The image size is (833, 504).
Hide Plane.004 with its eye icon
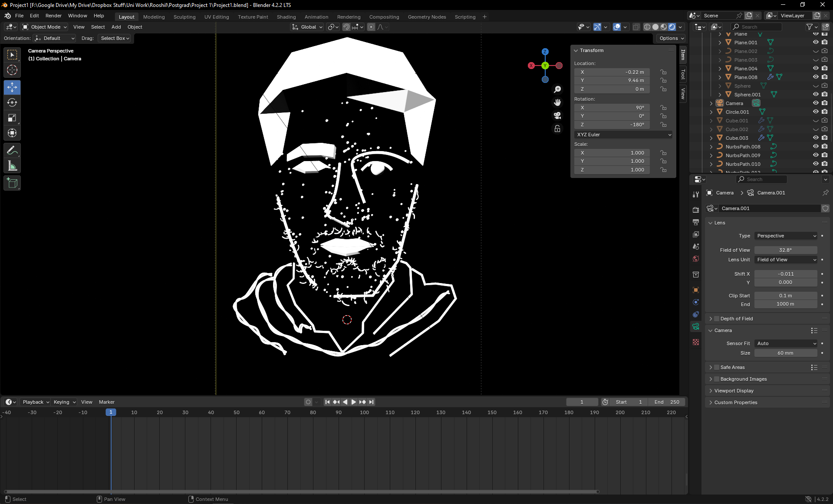click(x=816, y=68)
